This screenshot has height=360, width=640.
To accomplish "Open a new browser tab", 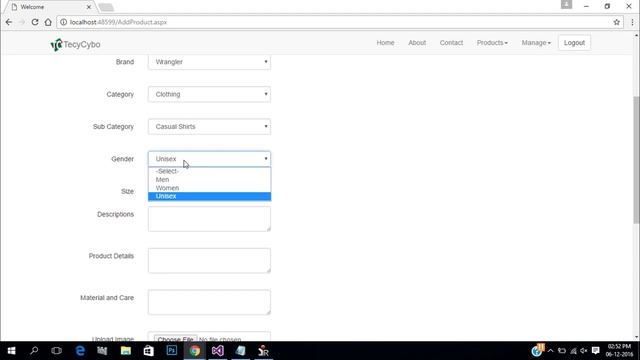I will click(x=106, y=7).
